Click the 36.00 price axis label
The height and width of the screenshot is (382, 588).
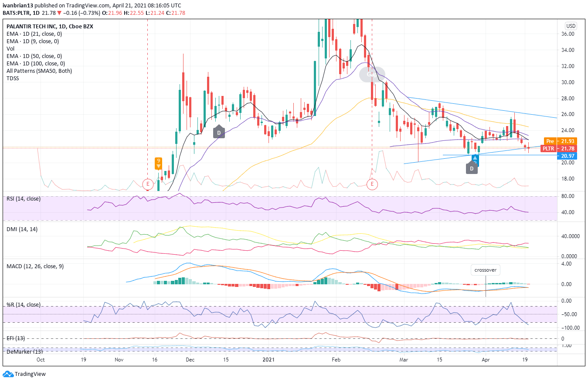click(568, 34)
